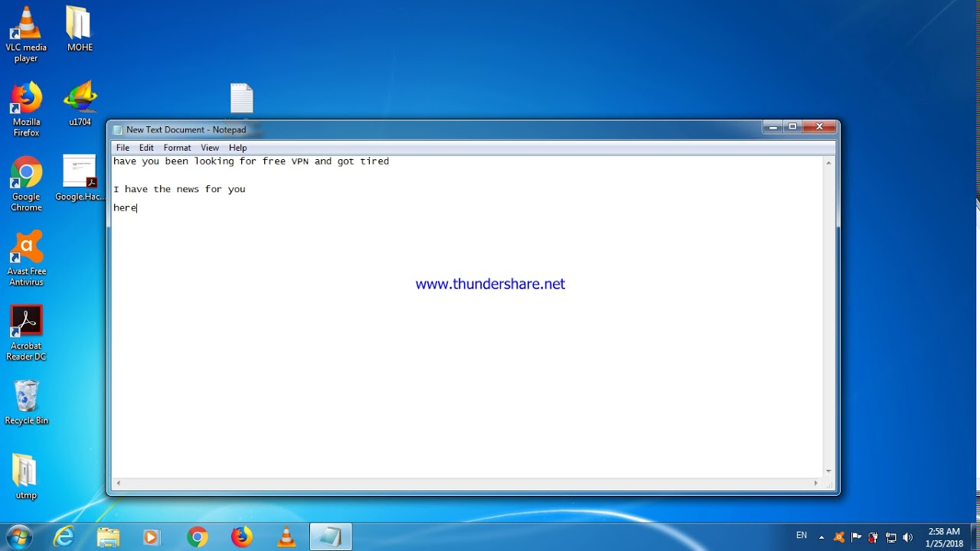Select the Google.Hac... PDF file on desktop
The height and width of the screenshot is (551, 980).
tap(80, 178)
